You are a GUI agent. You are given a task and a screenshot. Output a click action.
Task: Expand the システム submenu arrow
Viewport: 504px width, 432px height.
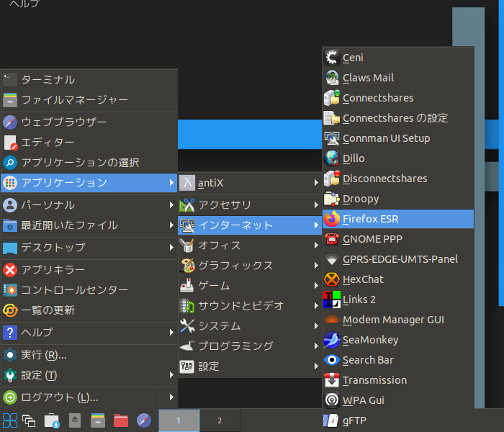pos(316,326)
